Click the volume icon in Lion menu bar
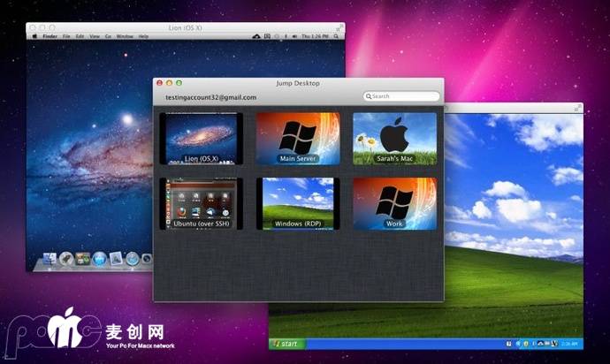 click(294, 36)
